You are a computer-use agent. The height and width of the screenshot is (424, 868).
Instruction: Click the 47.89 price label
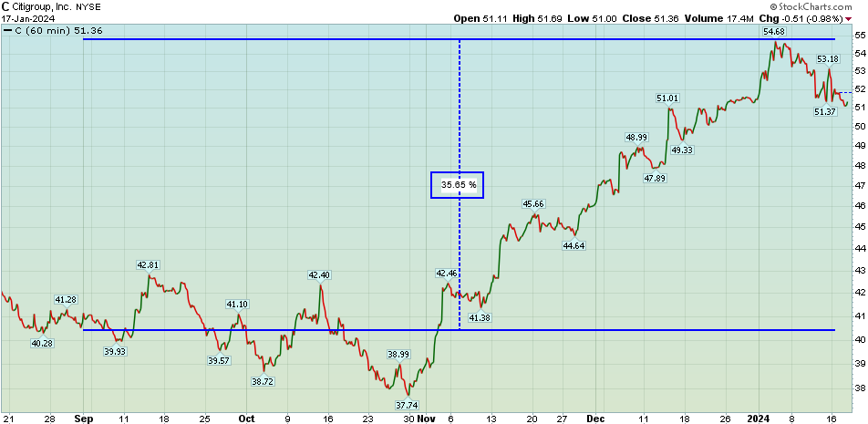coord(656,178)
